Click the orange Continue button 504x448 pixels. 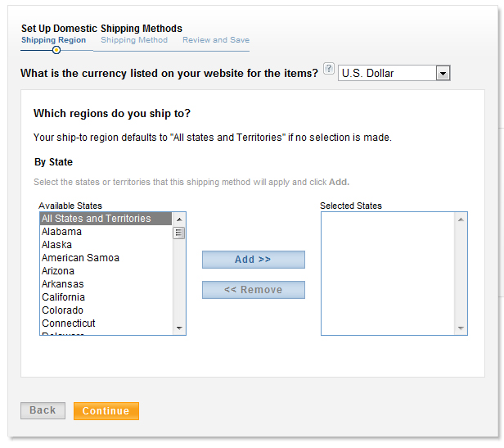click(x=106, y=411)
